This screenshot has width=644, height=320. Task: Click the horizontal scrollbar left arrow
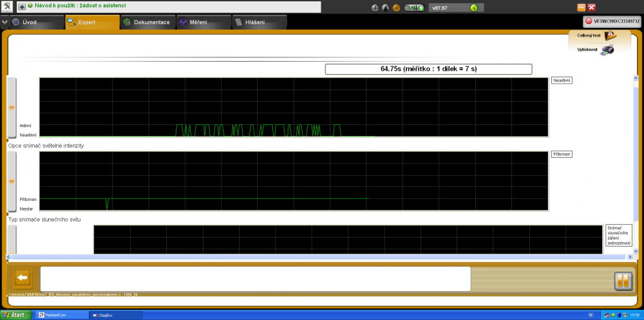pyautogui.click(x=8, y=257)
